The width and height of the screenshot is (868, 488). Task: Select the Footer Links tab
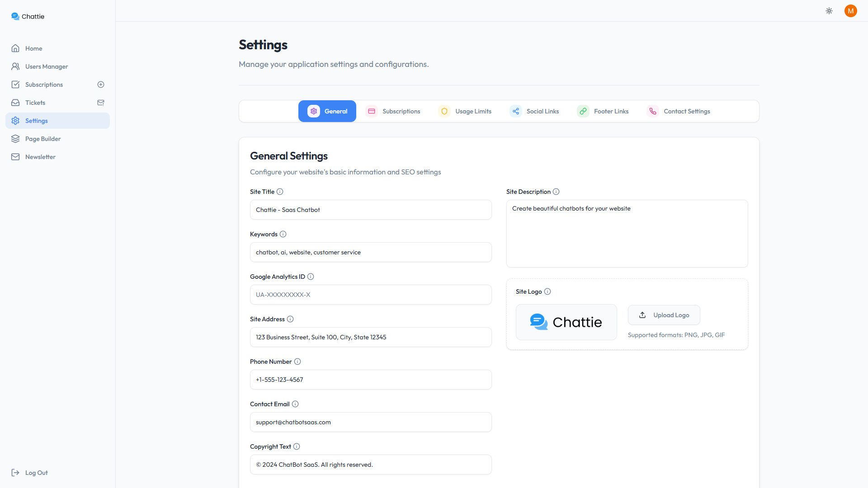(603, 111)
